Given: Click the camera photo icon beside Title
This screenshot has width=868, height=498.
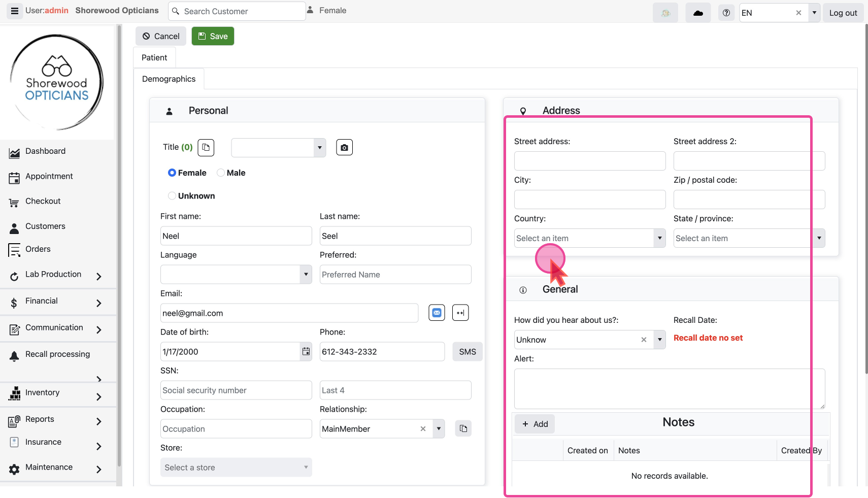Looking at the screenshot, I should click(x=344, y=148).
